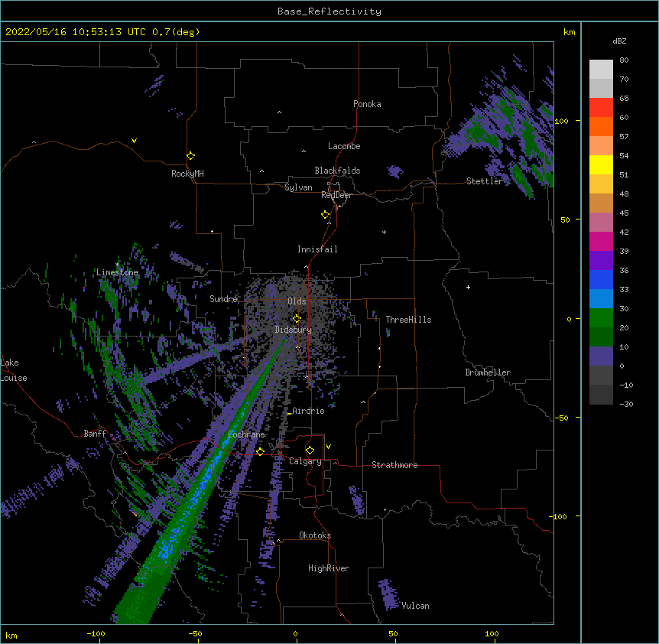
Task: Select the Ponoka label
Action: pyautogui.click(x=367, y=104)
